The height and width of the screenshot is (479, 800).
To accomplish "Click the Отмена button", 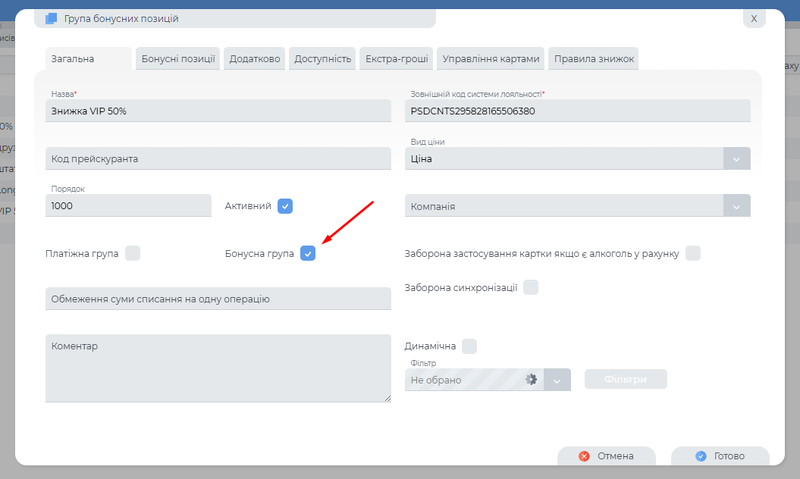I will click(x=606, y=456).
